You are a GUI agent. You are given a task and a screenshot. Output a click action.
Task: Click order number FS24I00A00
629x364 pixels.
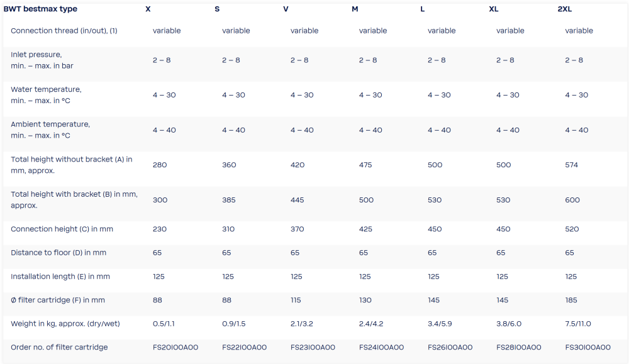(x=382, y=347)
